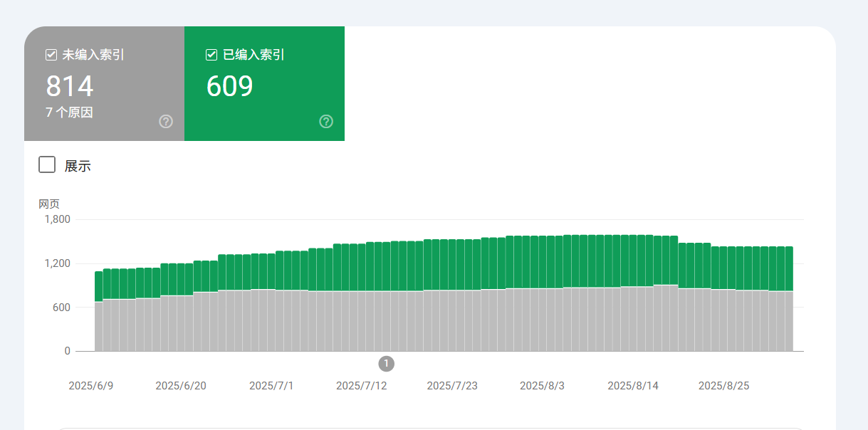Uncheck the 已编入索引 checkbox
868x430 pixels.
[211, 55]
